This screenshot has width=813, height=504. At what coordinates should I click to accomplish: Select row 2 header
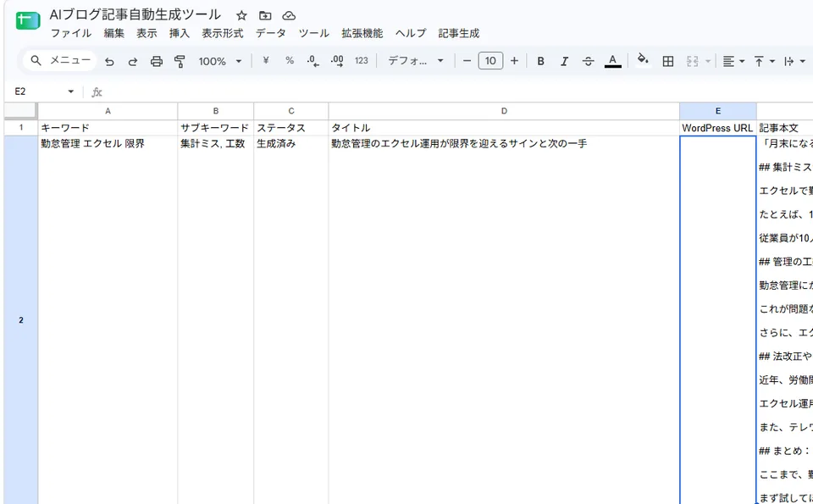coord(20,320)
